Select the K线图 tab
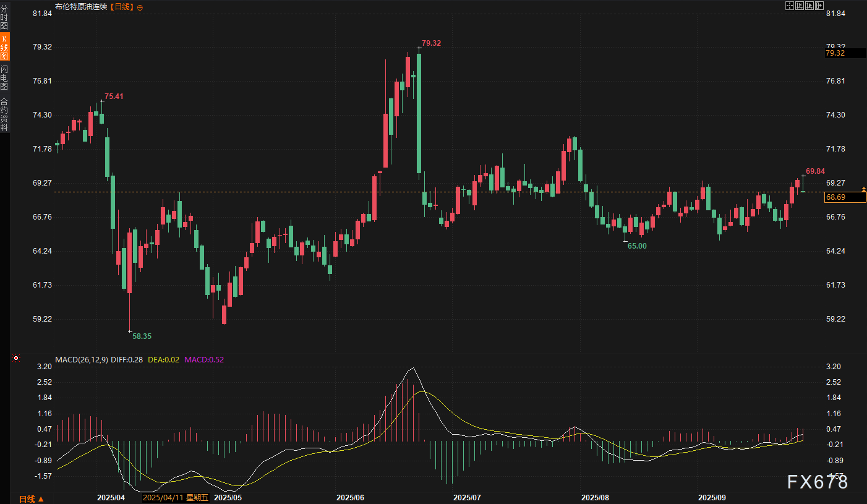The width and height of the screenshot is (867, 504). pyautogui.click(x=4, y=47)
